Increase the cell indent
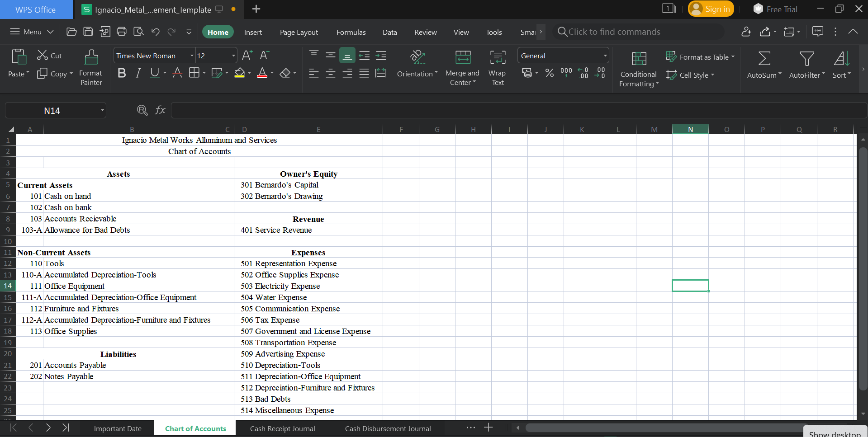Image resolution: width=868 pixels, height=437 pixels. pyautogui.click(x=381, y=56)
